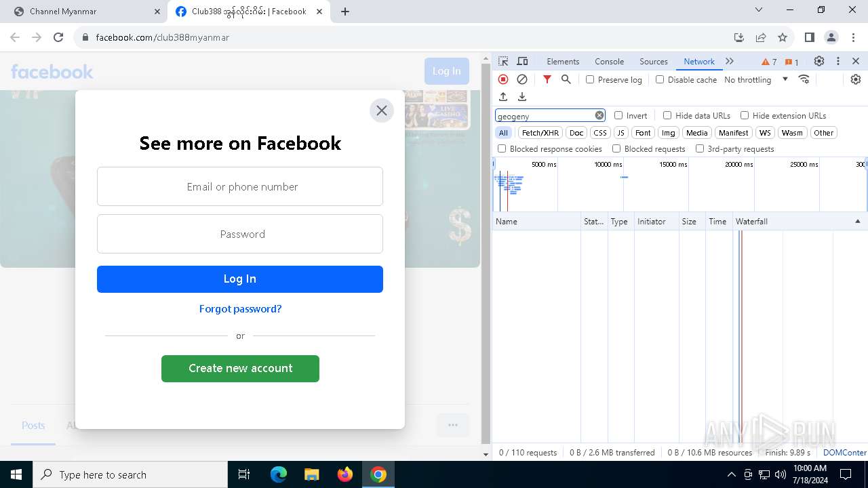
Task: Switch to the Sources tab
Action: tap(654, 61)
